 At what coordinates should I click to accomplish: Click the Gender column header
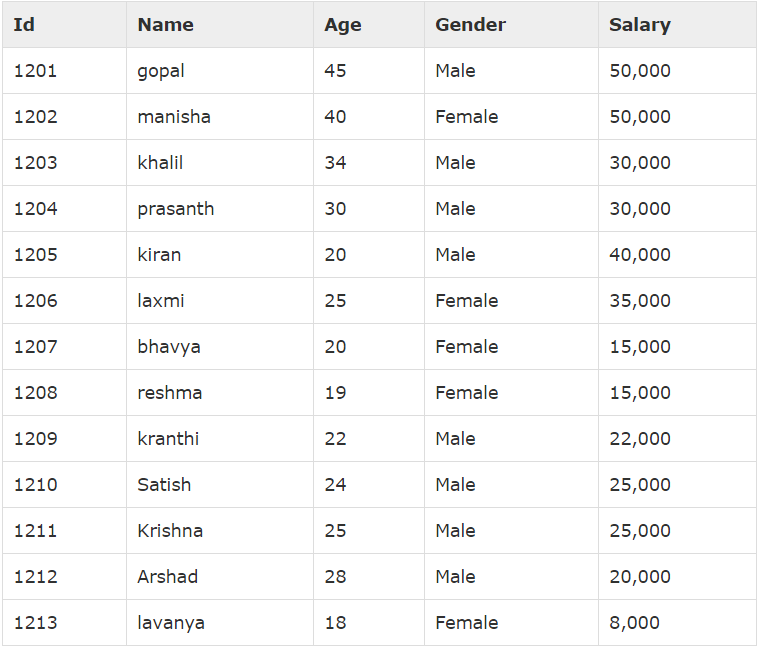click(x=471, y=25)
